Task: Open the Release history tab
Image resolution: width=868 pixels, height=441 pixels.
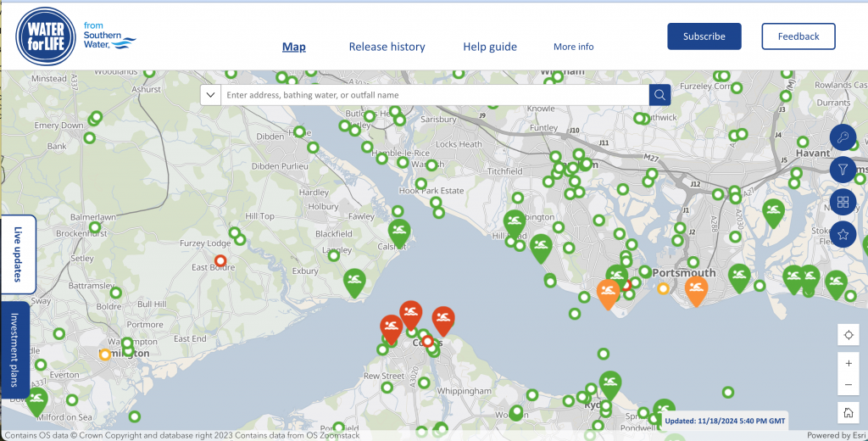Action: [x=387, y=47]
